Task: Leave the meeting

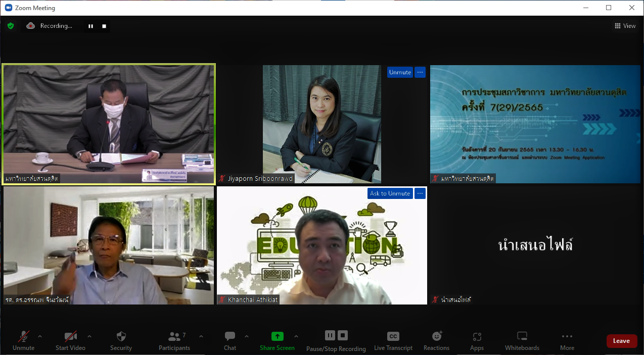Action: tap(621, 341)
